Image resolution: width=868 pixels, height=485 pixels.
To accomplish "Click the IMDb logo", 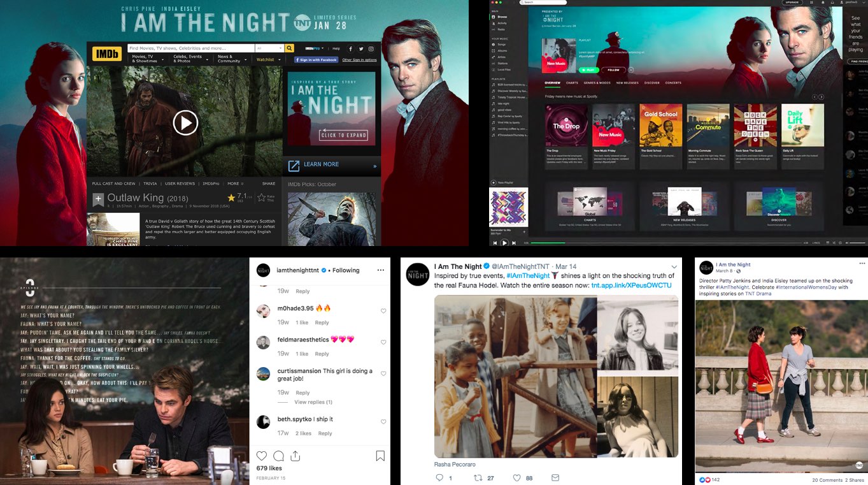I will tap(106, 54).
